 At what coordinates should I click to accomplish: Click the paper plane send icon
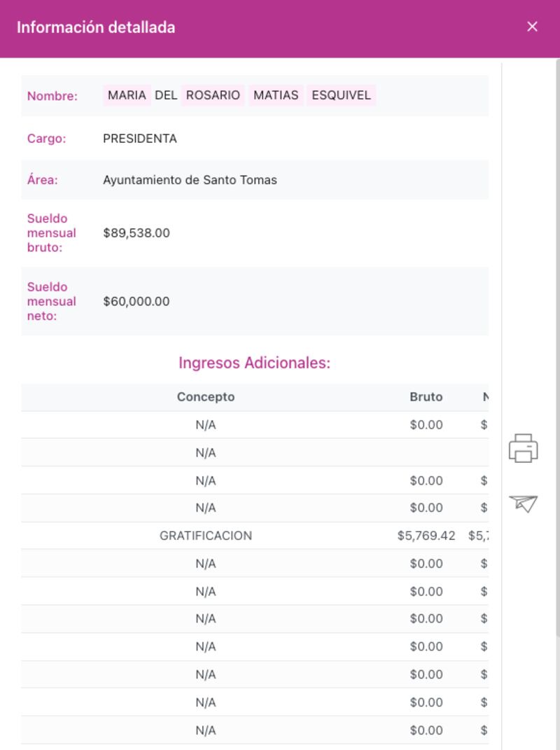coord(523,503)
